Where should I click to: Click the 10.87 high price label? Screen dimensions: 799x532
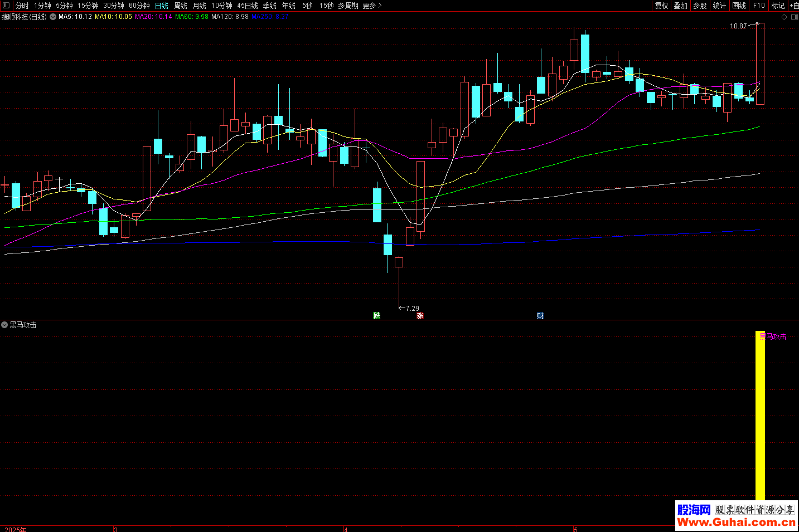tap(738, 26)
